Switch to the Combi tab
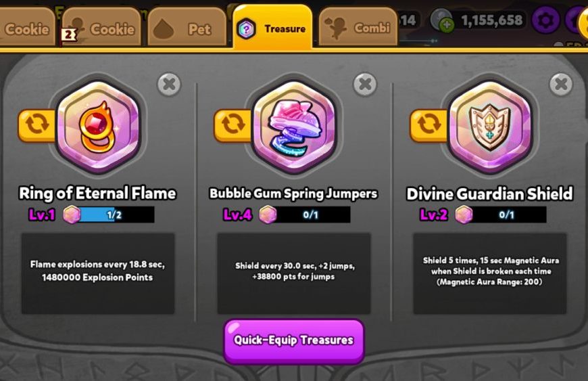 point(358,27)
